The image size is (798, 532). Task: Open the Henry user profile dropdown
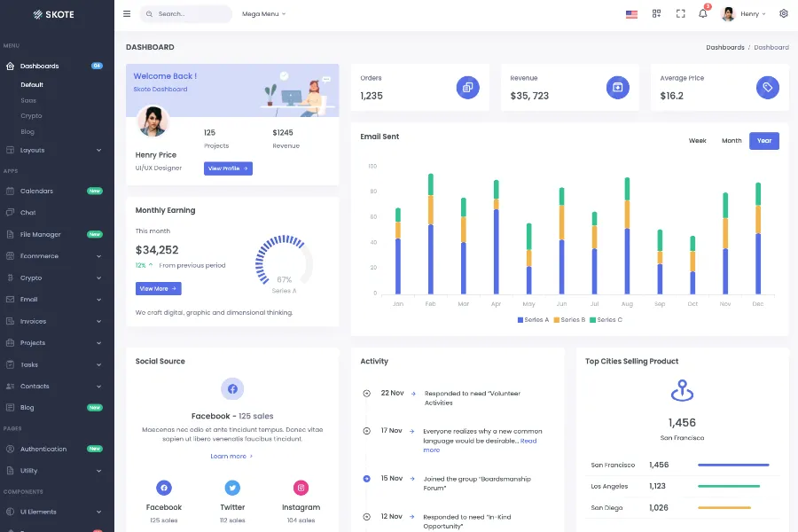click(745, 14)
